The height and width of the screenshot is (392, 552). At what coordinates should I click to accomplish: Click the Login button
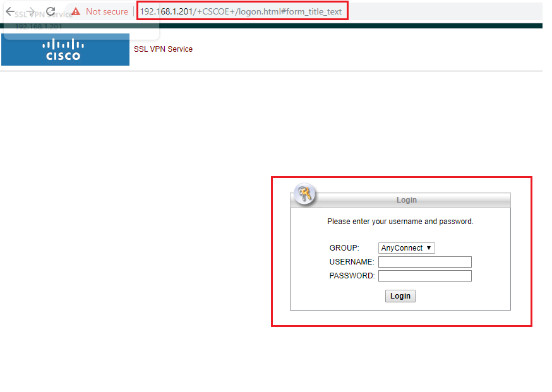point(400,296)
